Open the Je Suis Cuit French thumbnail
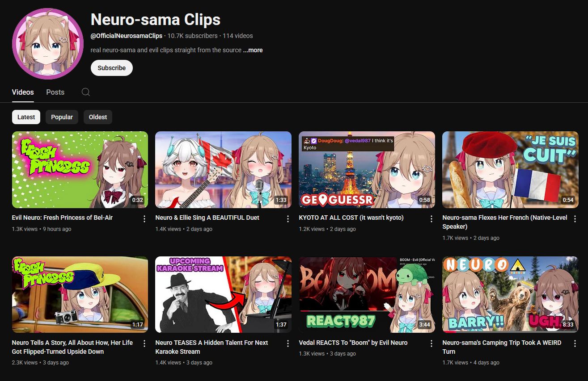 [x=510, y=170]
